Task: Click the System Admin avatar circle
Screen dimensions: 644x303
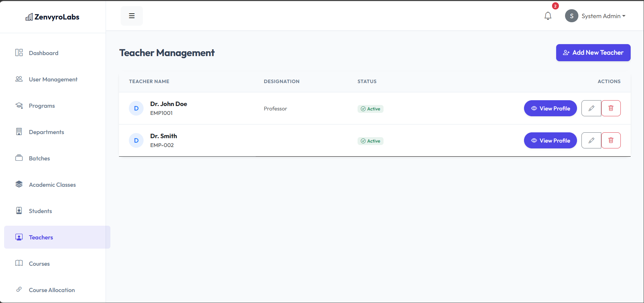Action: (572, 16)
